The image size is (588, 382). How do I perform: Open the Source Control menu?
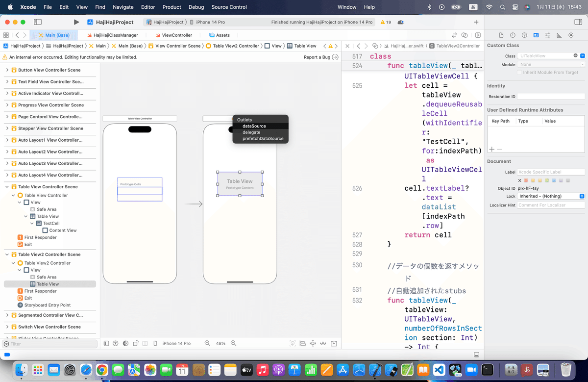tap(229, 7)
